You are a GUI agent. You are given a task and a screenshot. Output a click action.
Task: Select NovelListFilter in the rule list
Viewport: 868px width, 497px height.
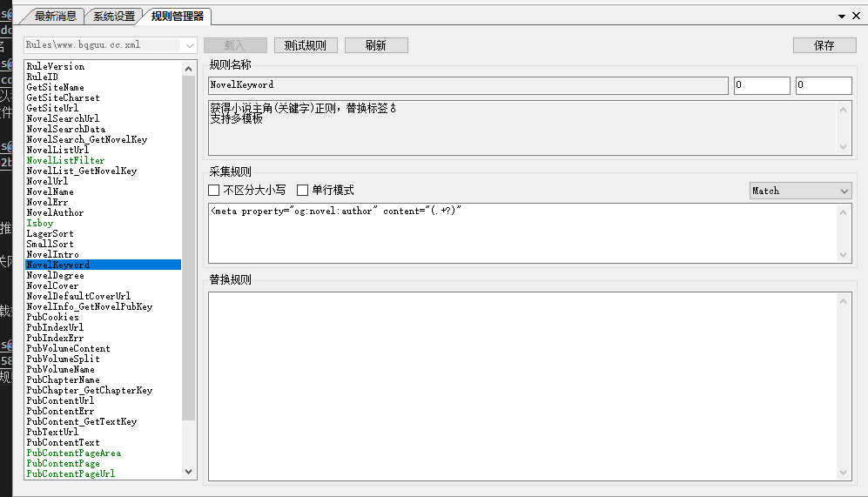point(65,160)
